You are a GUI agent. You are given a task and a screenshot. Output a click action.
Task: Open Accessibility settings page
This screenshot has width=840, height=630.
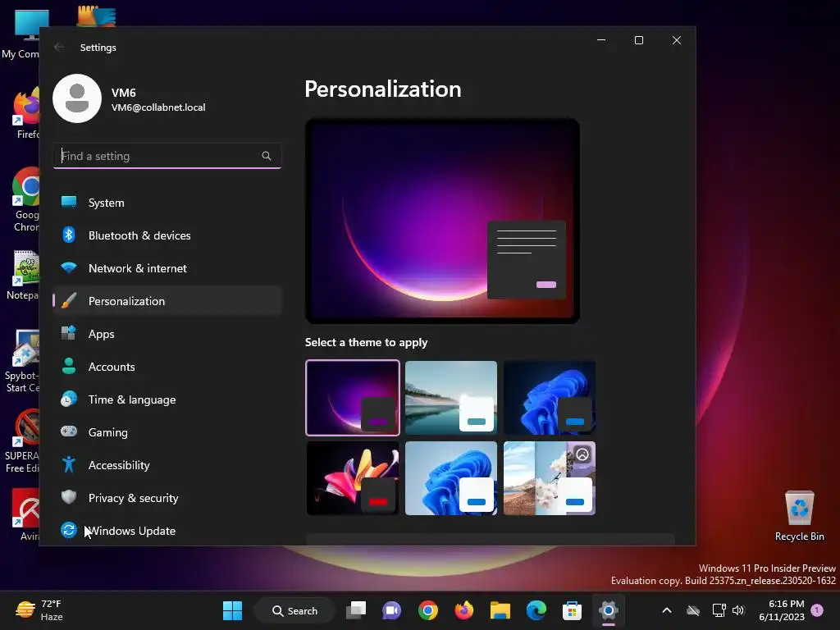point(167,464)
